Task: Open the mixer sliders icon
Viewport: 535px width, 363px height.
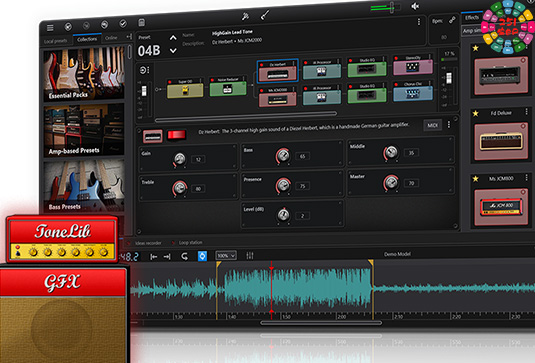Action: tap(250, 255)
